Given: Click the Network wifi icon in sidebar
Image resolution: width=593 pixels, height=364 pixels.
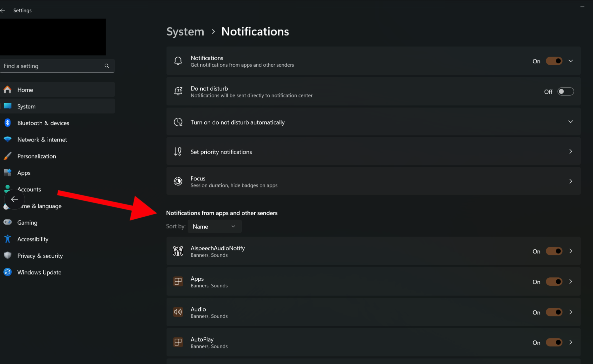Looking at the screenshot, I should click(8, 139).
